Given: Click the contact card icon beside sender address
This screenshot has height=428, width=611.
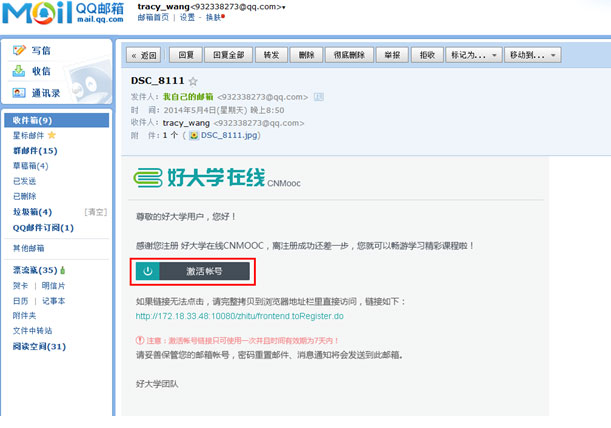Looking at the screenshot, I should pyautogui.click(x=319, y=97).
